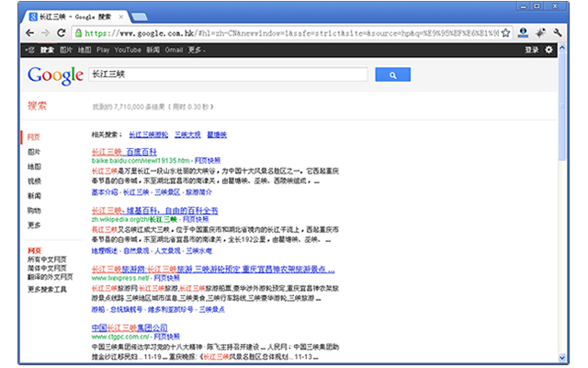Reload the page with refresh icon
The height and width of the screenshot is (368, 588).
[x=62, y=33]
